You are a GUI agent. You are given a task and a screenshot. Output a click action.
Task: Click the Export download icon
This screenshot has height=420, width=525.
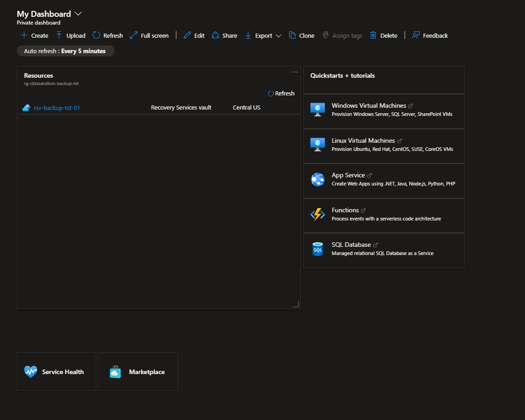pyautogui.click(x=248, y=35)
